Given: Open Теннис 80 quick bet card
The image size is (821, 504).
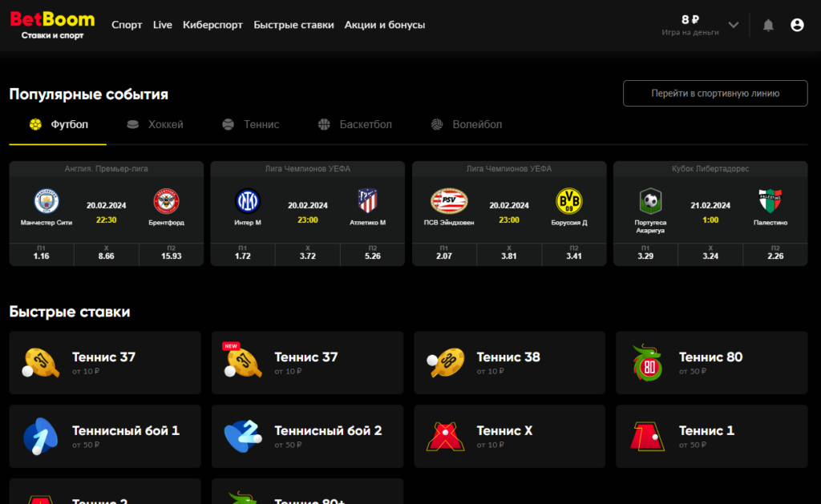Looking at the screenshot, I should click(712, 363).
